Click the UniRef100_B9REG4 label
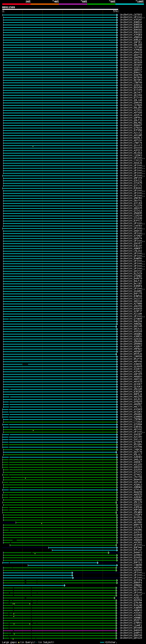This screenshot has height=644, width=146. (131, 25)
